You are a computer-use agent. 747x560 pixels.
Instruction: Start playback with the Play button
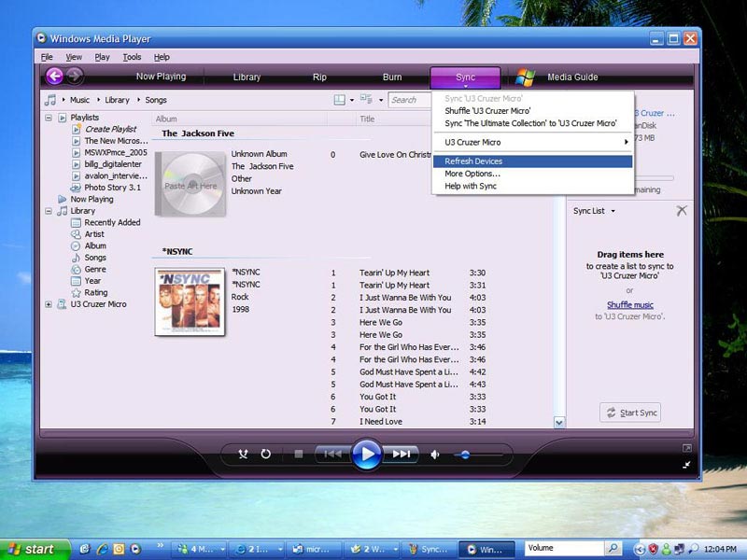tap(366, 455)
